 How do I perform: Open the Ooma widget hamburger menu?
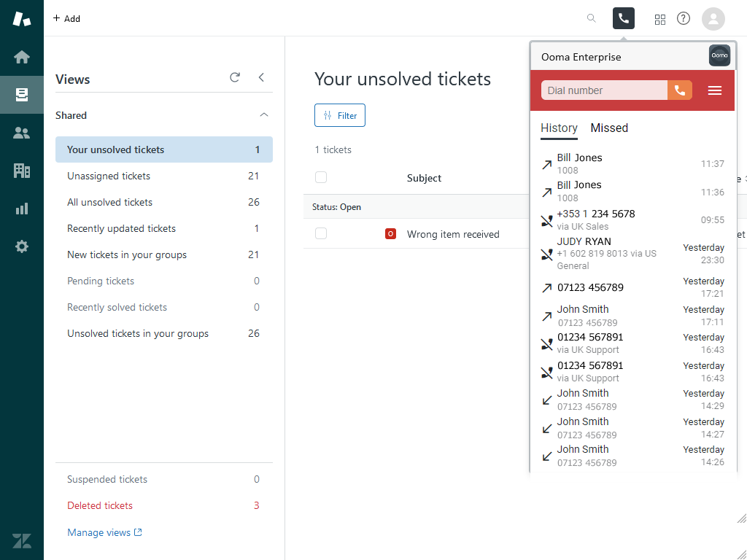tap(715, 90)
